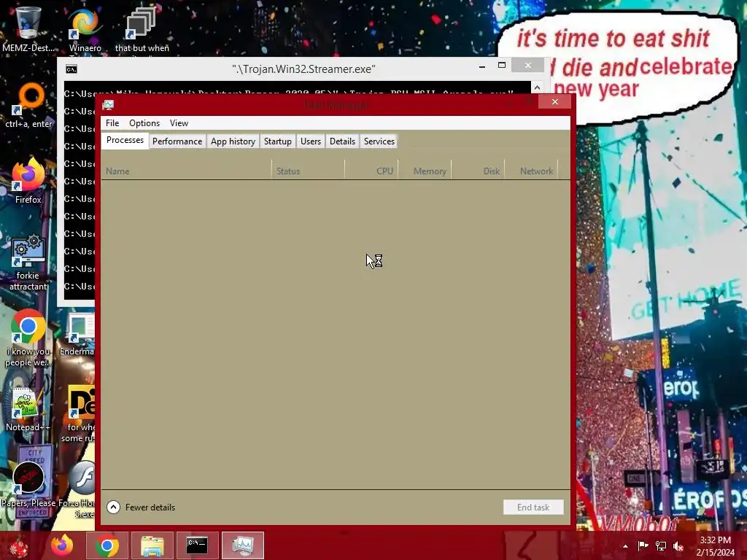
Task: Switch to the Startup tab
Action: (x=278, y=141)
